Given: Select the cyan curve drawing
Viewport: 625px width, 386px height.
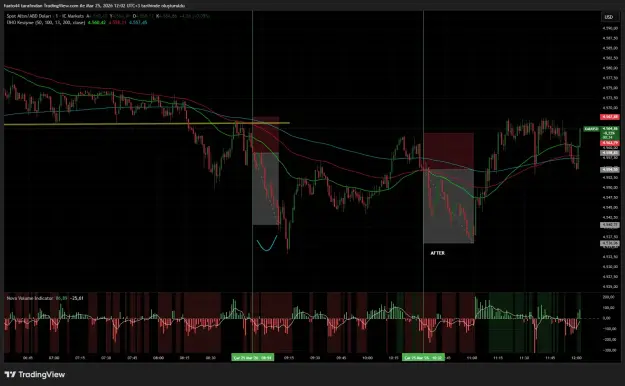Looking at the screenshot, I should pyautogui.click(x=267, y=243).
